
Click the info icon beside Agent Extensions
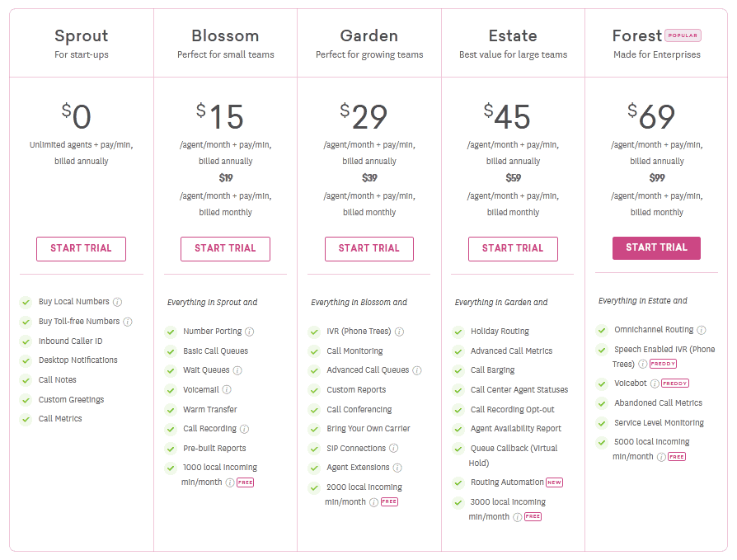pyautogui.click(x=397, y=467)
